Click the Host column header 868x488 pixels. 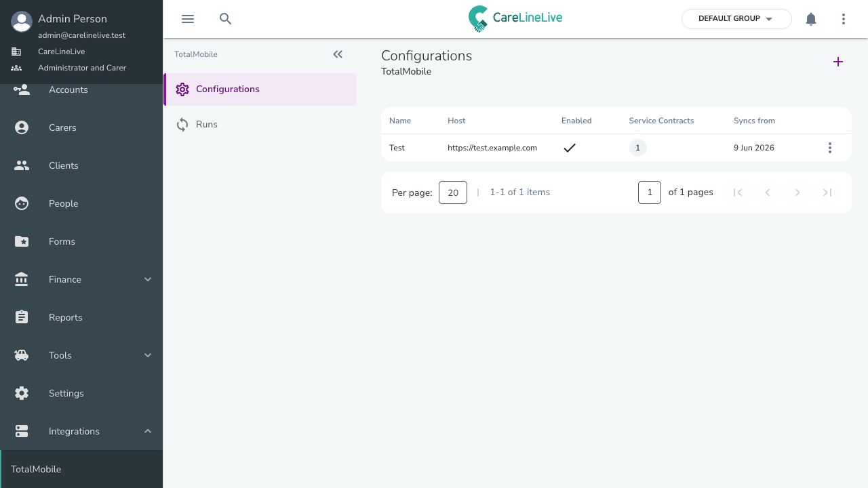pos(456,121)
